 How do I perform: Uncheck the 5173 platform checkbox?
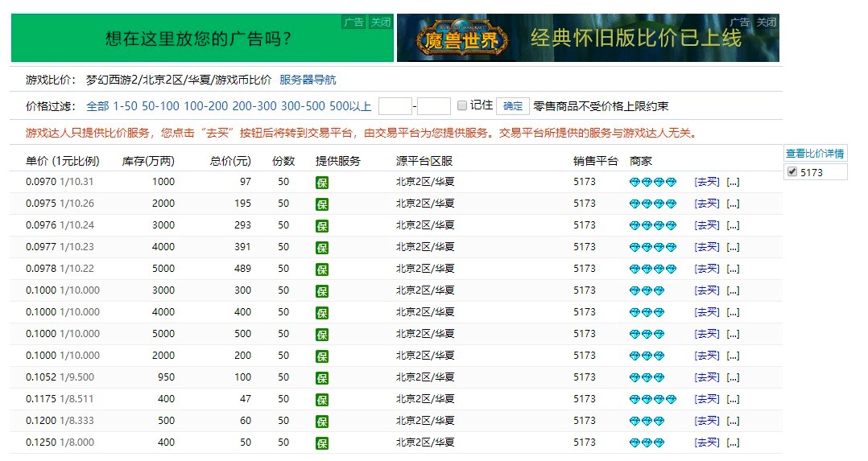coord(792,172)
